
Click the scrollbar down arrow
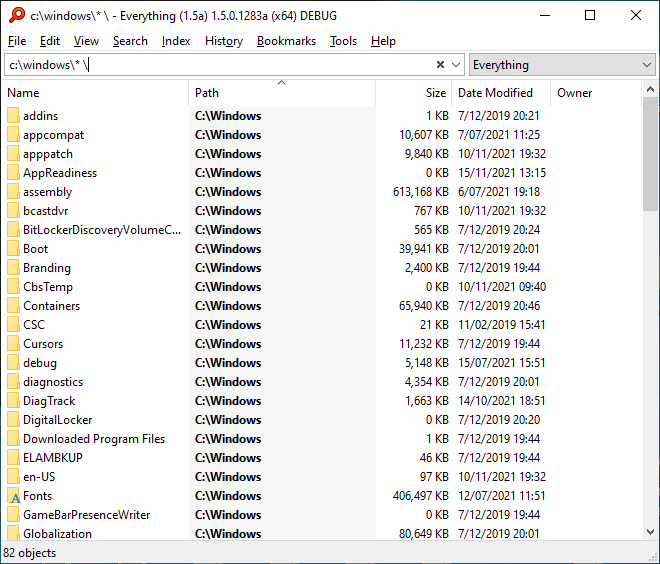pos(650,532)
